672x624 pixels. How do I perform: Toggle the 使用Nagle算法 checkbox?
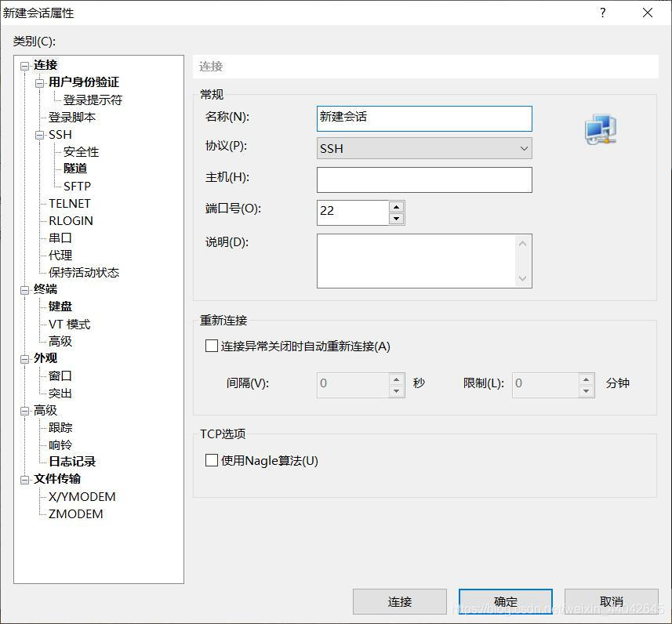[x=211, y=460]
